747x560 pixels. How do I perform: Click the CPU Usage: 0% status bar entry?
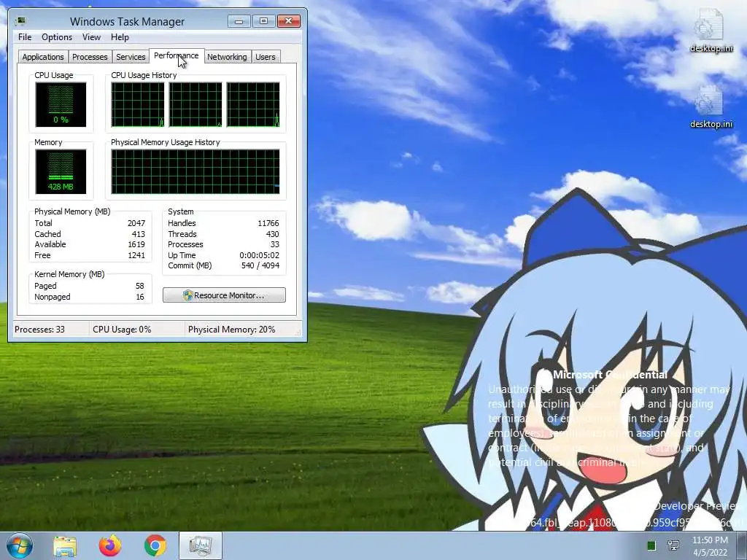pyautogui.click(x=122, y=330)
